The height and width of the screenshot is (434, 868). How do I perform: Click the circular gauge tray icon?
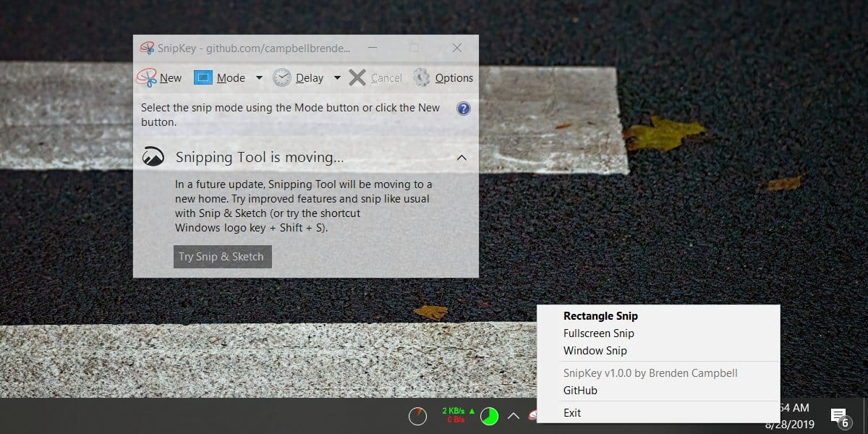point(417,416)
